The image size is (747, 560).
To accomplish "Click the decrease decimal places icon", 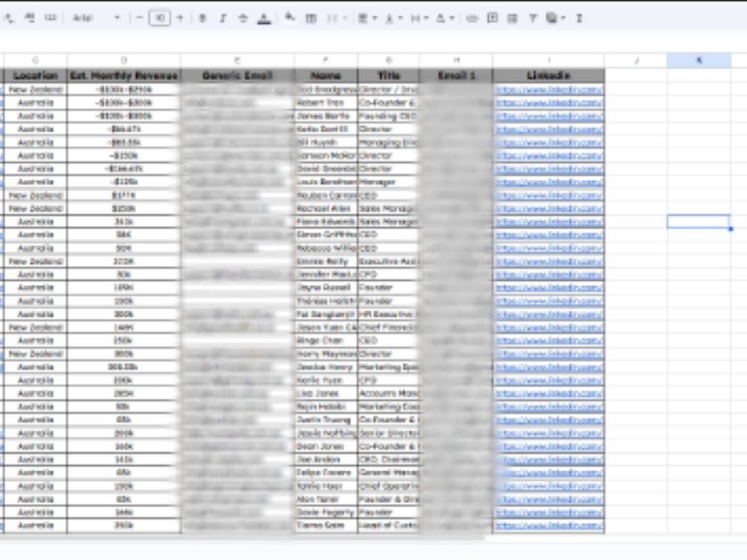I will coord(9,18).
